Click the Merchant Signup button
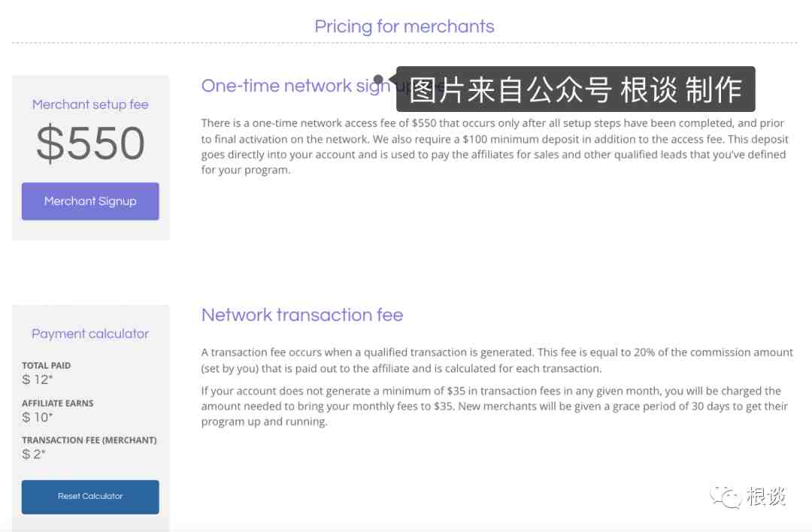The width and height of the screenshot is (812, 532). [90, 201]
